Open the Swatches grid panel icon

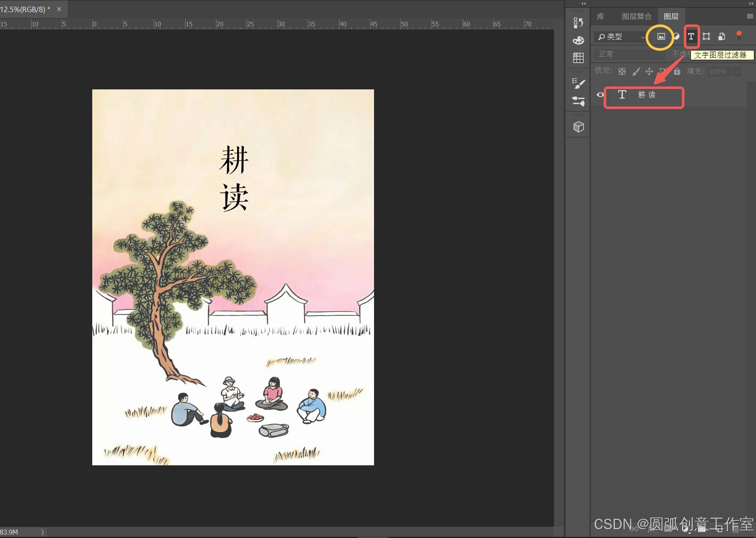coord(578,58)
